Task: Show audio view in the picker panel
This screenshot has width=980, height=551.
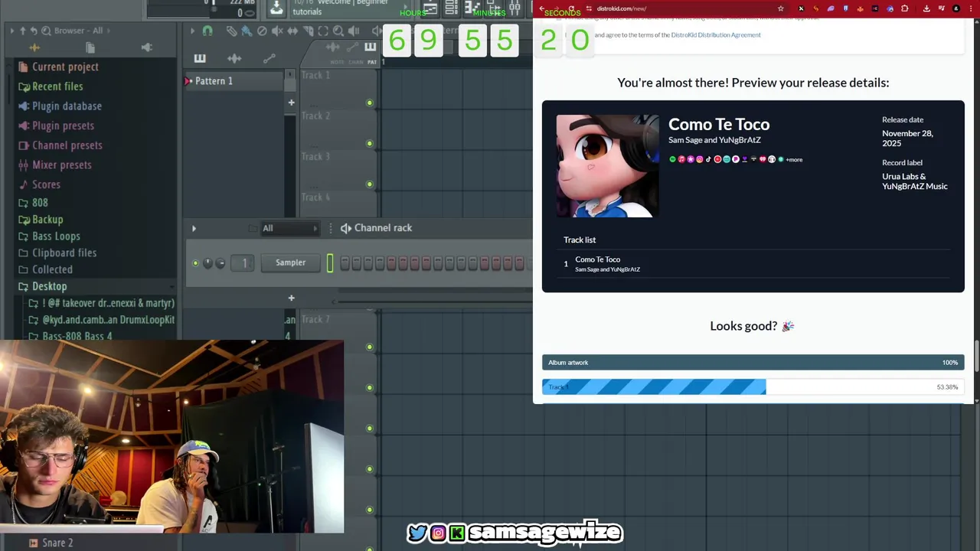Action: pyautogui.click(x=234, y=58)
